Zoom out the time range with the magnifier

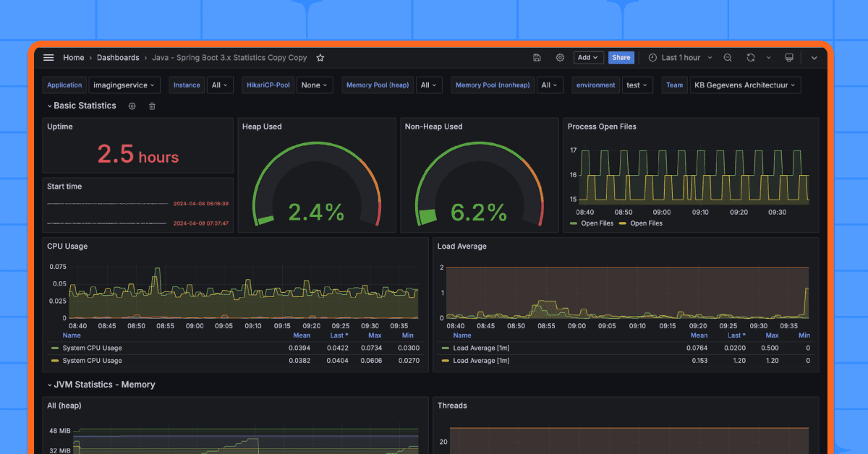tap(728, 57)
